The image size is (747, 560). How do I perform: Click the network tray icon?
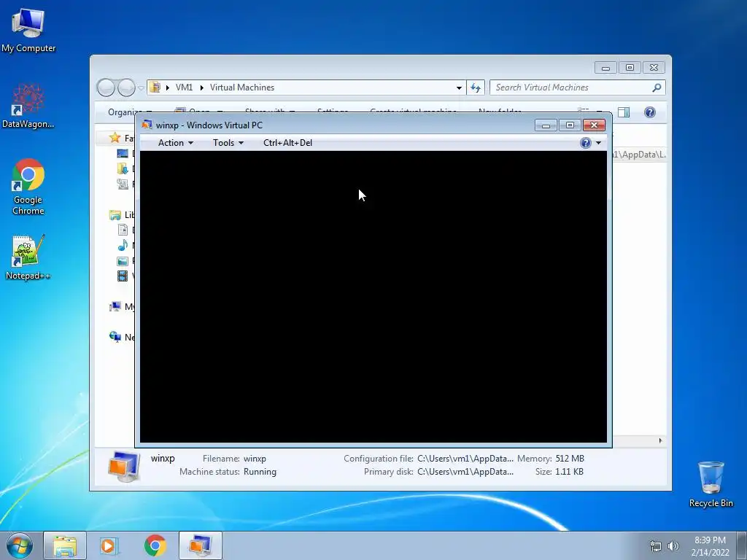pos(656,546)
